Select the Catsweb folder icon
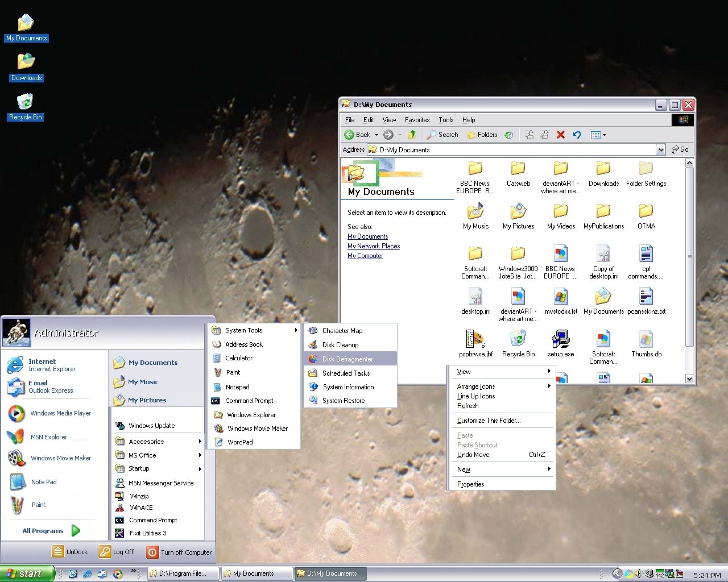 518,168
